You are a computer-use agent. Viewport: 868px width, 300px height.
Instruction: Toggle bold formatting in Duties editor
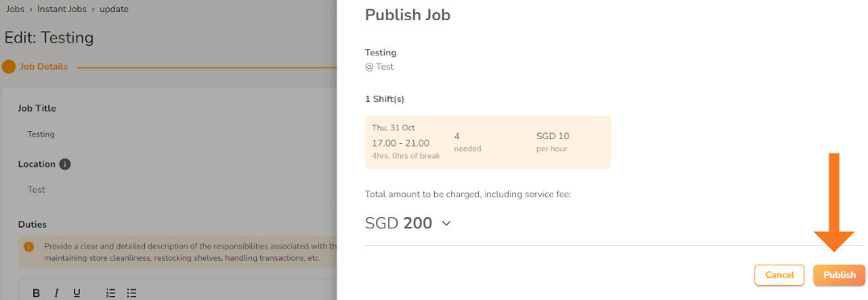tap(36, 293)
